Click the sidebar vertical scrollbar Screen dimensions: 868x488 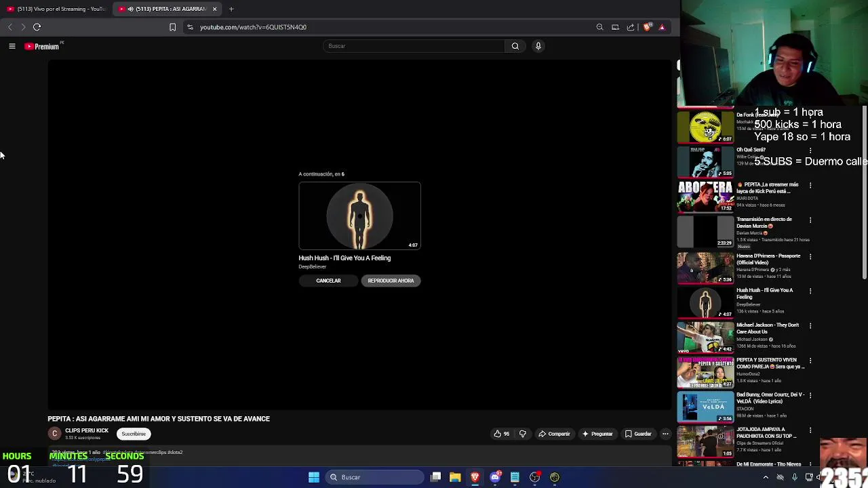click(x=865, y=192)
